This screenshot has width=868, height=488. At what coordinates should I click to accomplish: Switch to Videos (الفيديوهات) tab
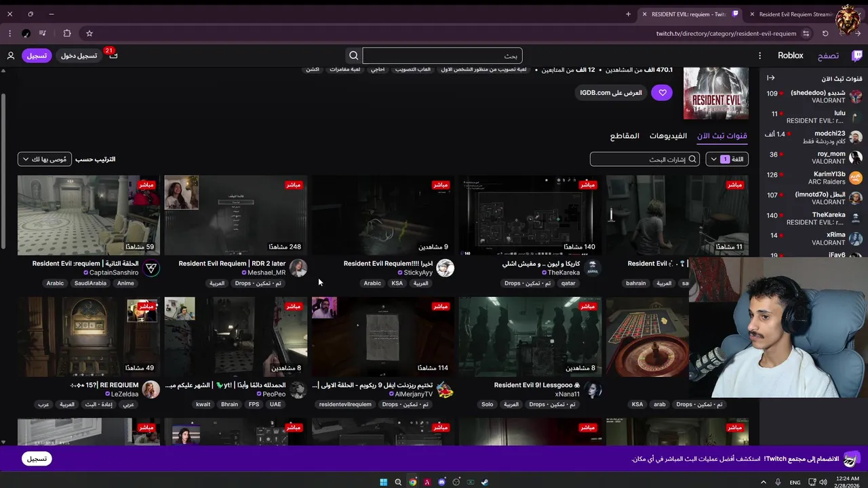[668, 136]
